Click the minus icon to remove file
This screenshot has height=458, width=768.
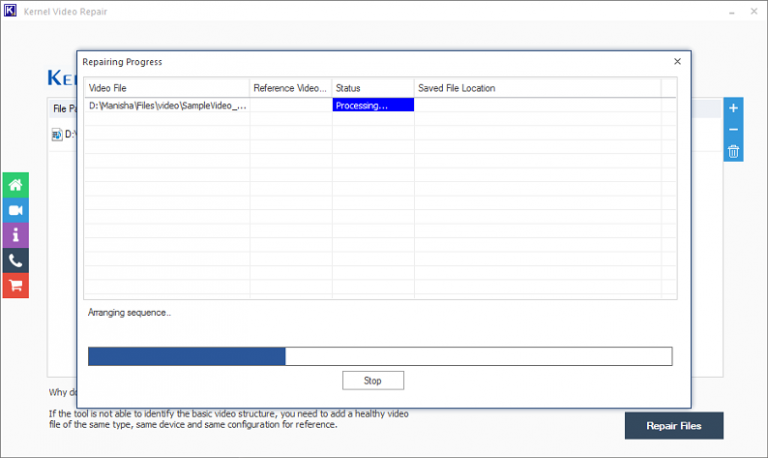coord(733,130)
